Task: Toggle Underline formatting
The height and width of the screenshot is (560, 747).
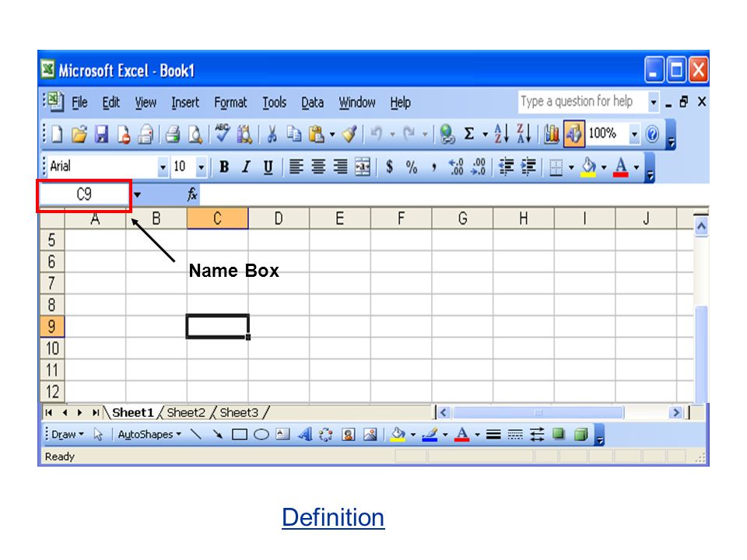Action: (268, 166)
